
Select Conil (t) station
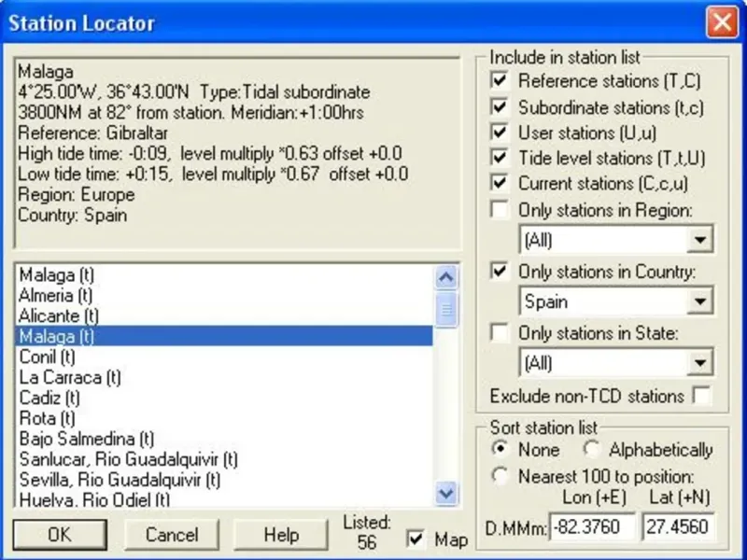pos(224,357)
